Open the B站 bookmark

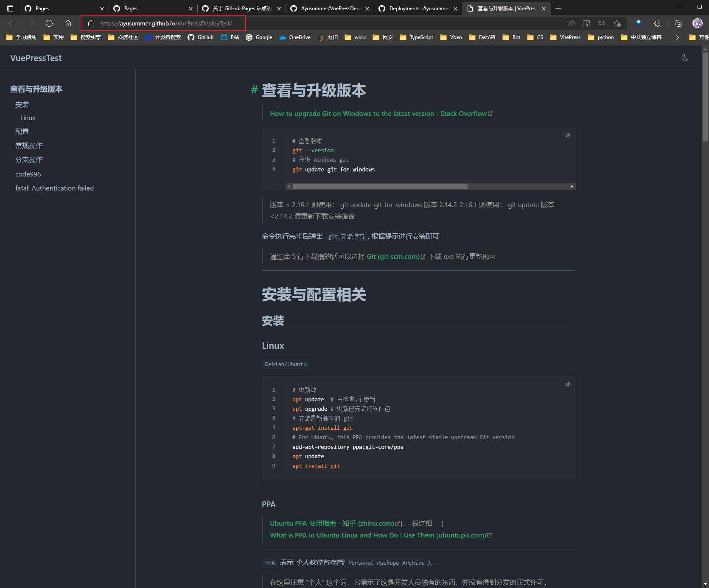click(x=230, y=37)
